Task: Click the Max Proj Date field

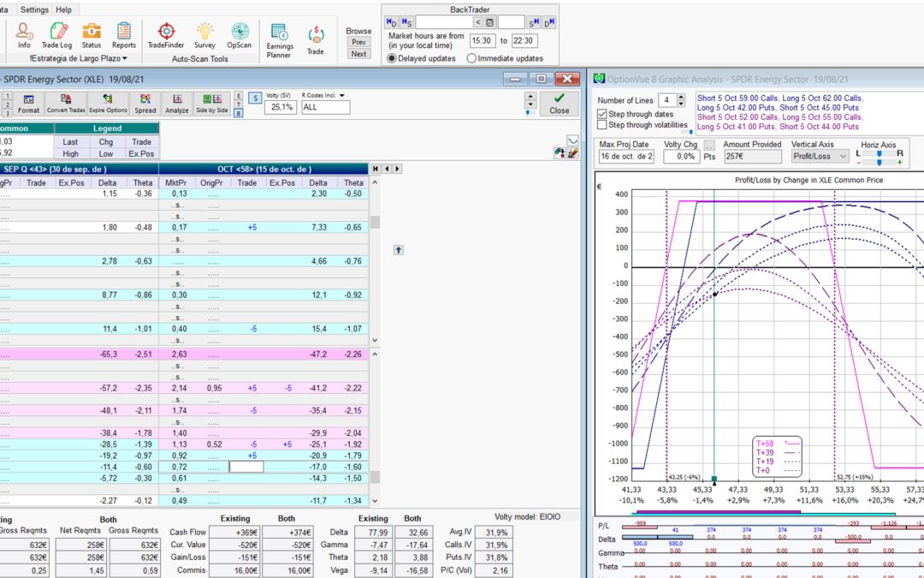Action: [x=626, y=157]
